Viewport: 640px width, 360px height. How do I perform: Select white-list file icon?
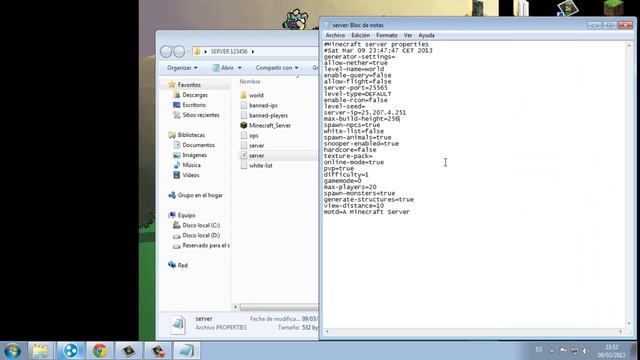(x=244, y=165)
